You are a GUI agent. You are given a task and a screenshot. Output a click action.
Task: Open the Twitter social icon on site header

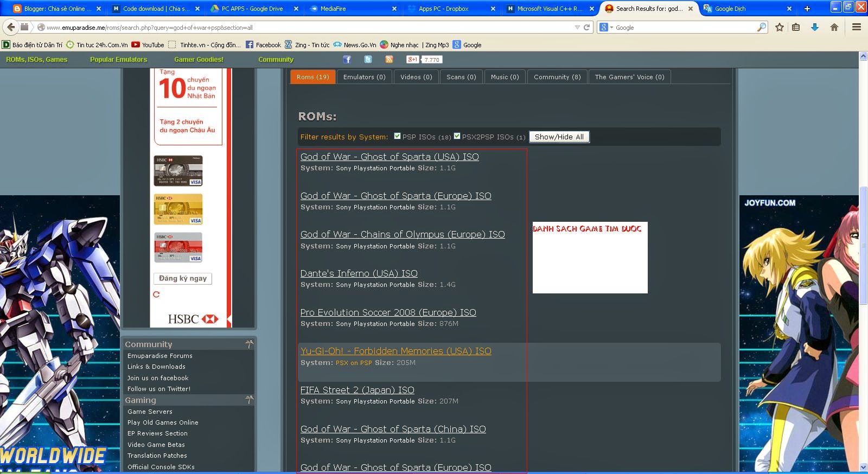coord(368,60)
